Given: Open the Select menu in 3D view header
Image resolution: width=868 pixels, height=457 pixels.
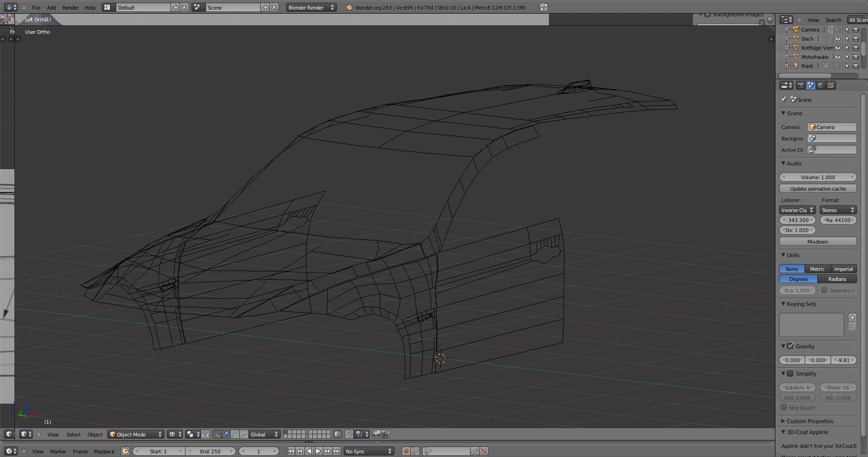Looking at the screenshot, I should [73, 435].
